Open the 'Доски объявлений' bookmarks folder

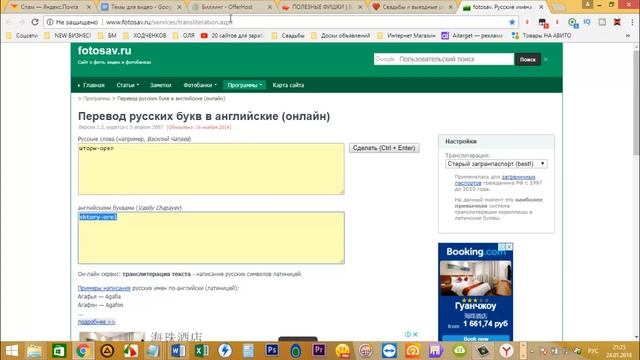[x=341, y=36]
